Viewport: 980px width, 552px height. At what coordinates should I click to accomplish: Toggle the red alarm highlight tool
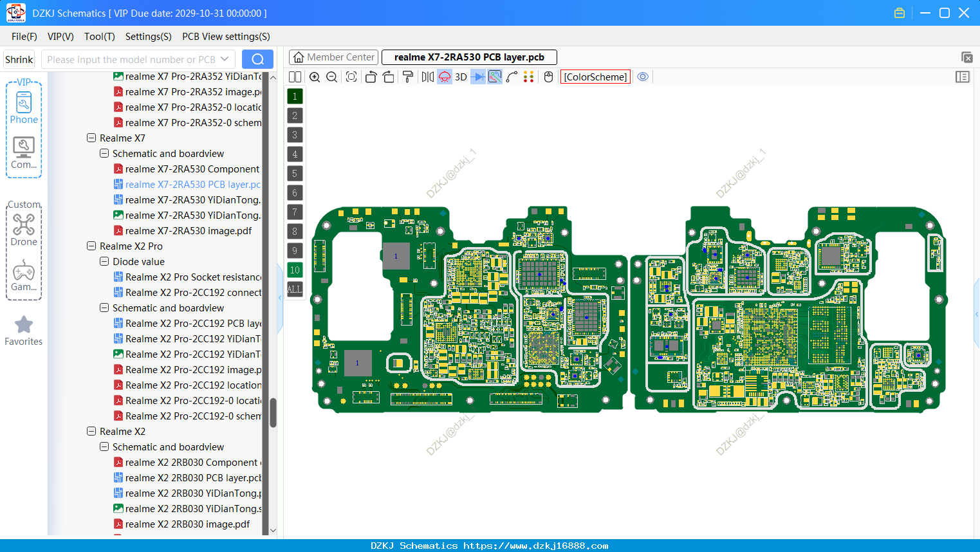(x=445, y=77)
